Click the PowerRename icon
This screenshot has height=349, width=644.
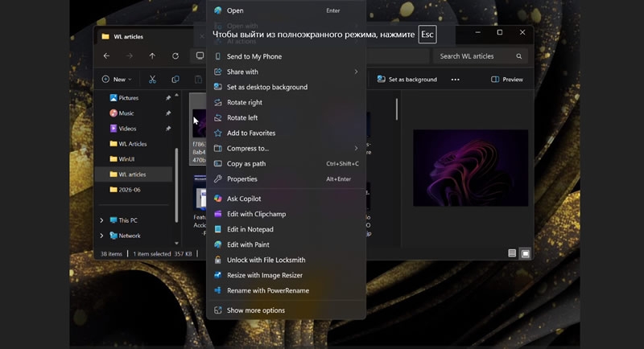218,290
